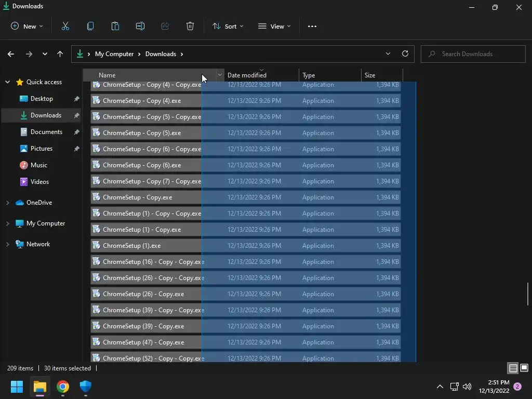Go up one folder level arrow
Screen dimensions: 532x399
[x=60, y=54]
